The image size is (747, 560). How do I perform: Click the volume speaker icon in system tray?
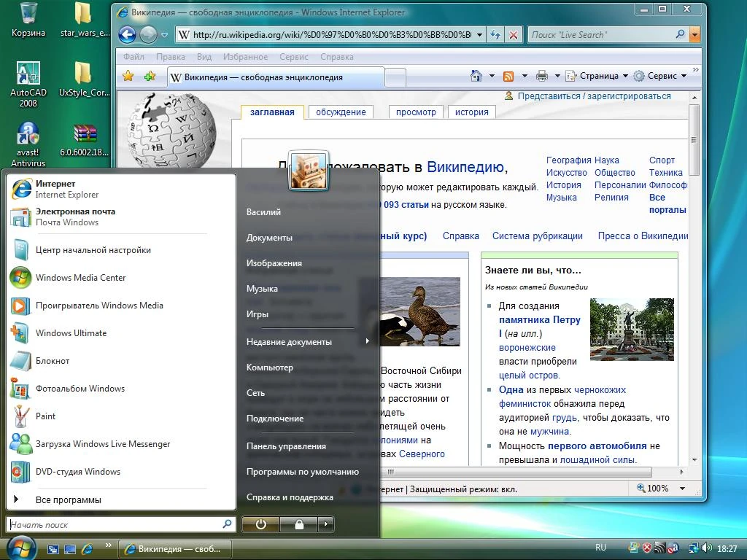tap(708, 548)
